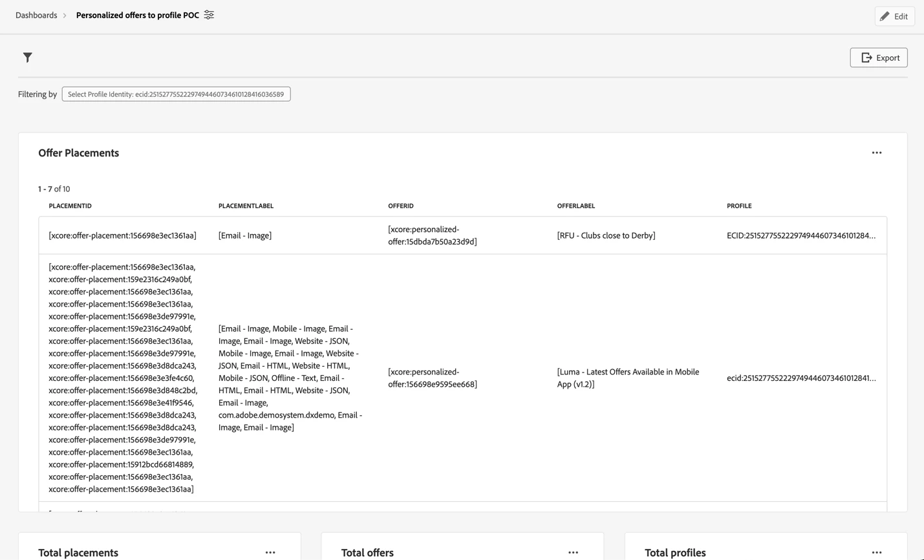Open Total offers more options menu

pos(573,552)
